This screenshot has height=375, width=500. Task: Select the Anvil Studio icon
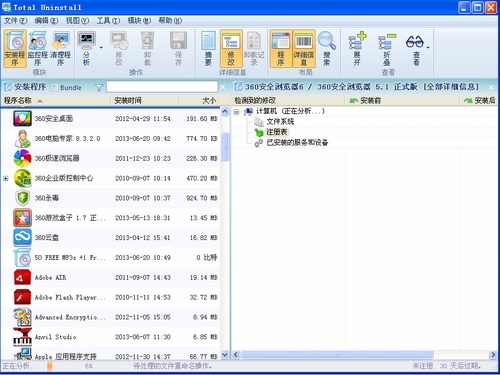tap(22, 337)
